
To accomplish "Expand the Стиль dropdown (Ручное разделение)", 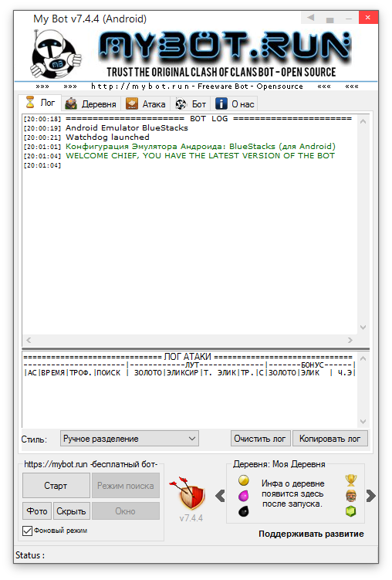I will [130, 439].
